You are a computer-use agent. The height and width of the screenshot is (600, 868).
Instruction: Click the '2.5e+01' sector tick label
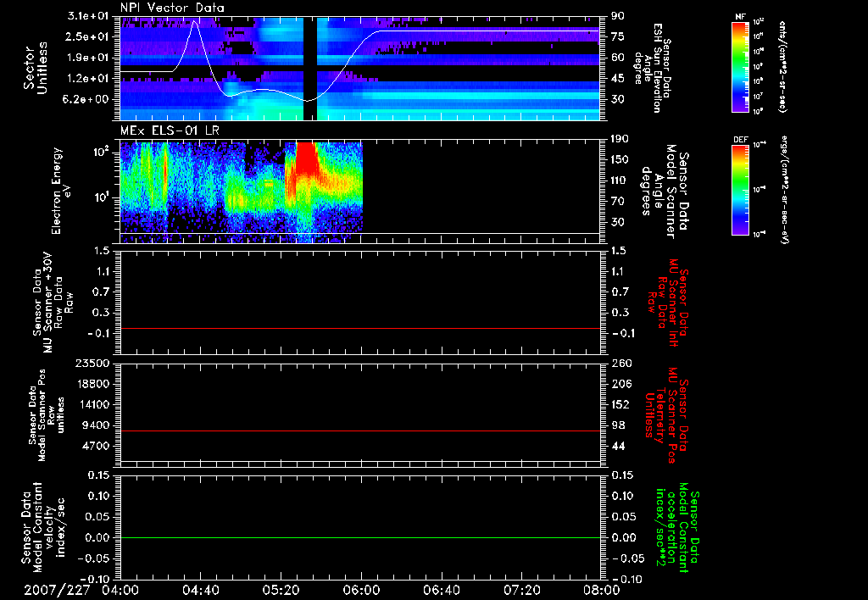pyautogui.click(x=88, y=36)
